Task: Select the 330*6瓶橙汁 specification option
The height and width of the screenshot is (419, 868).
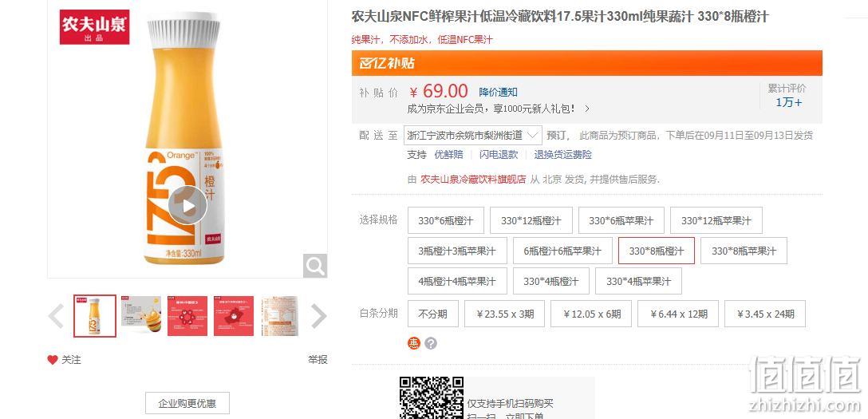Action: [x=446, y=220]
